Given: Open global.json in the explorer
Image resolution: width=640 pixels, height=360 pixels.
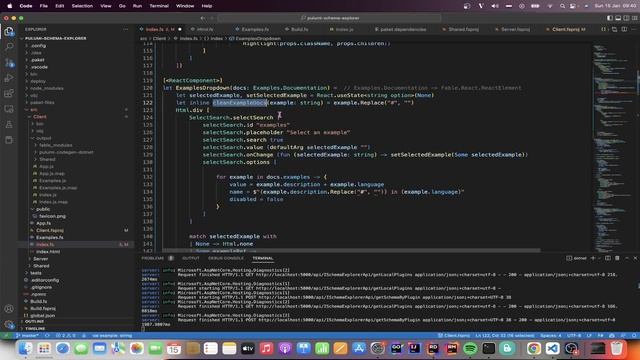Looking at the screenshot, I should click(x=42, y=316).
